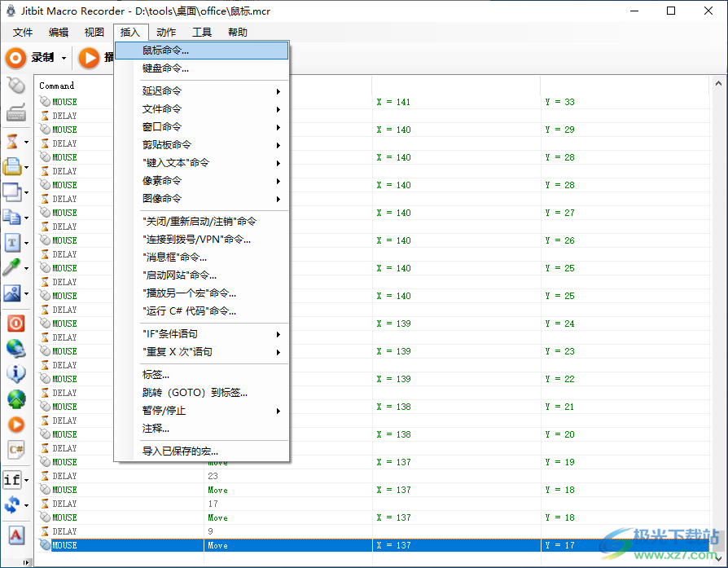Viewport: 728px width, 568px height.
Task: Click the hourglass delay sidebar icon
Action: point(12,141)
